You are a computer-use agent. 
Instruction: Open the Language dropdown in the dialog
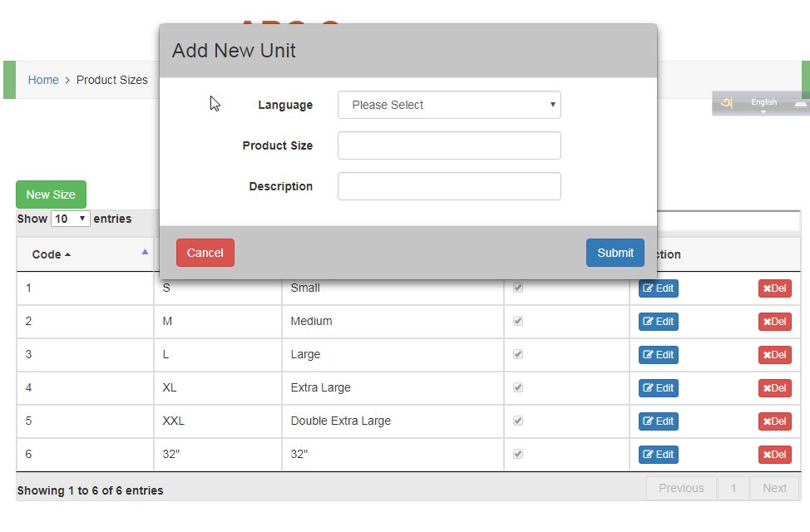click(449, 105)
